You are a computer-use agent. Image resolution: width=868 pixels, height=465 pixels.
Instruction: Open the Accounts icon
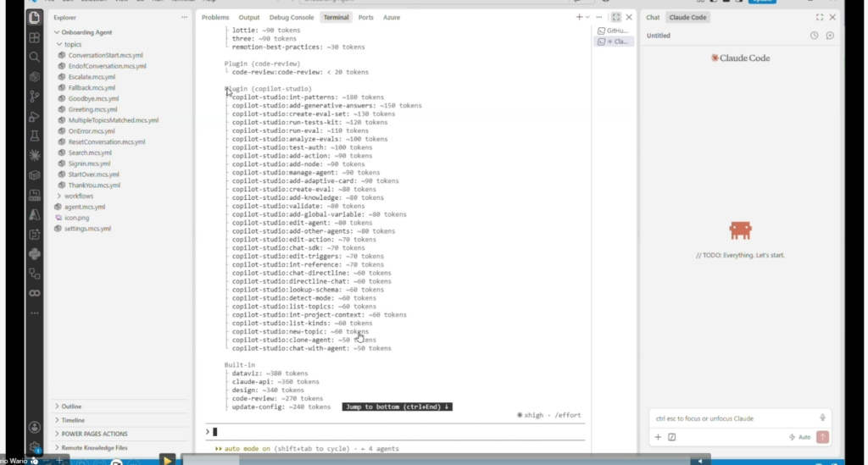[x=34, y=427]
